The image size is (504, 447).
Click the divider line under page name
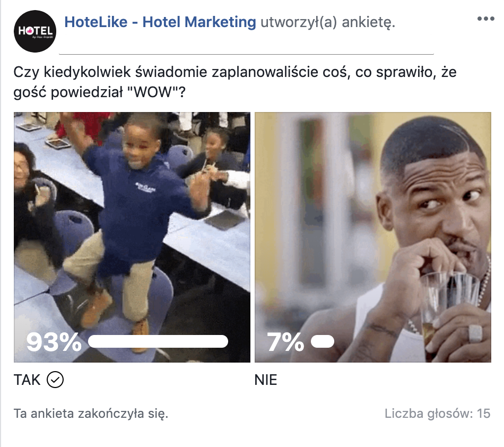246,54
